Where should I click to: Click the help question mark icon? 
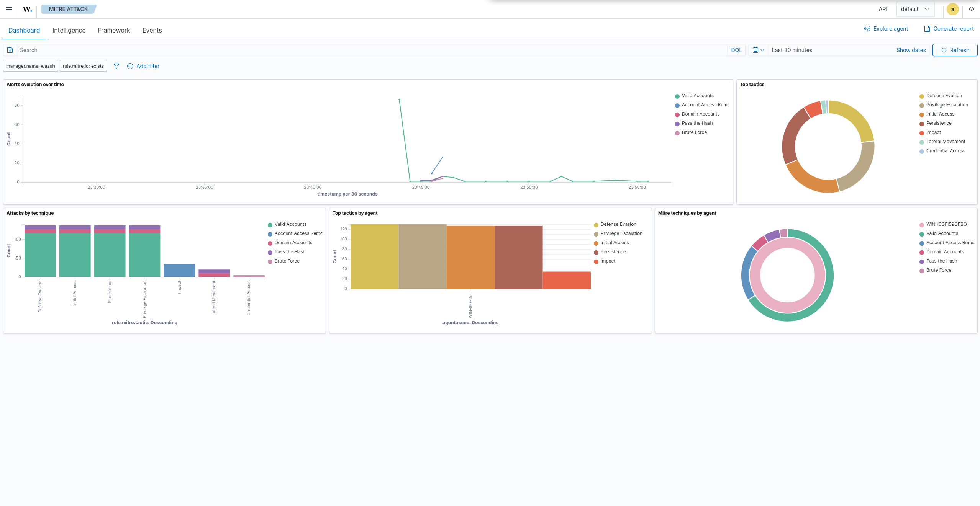[x=972, y=9]
